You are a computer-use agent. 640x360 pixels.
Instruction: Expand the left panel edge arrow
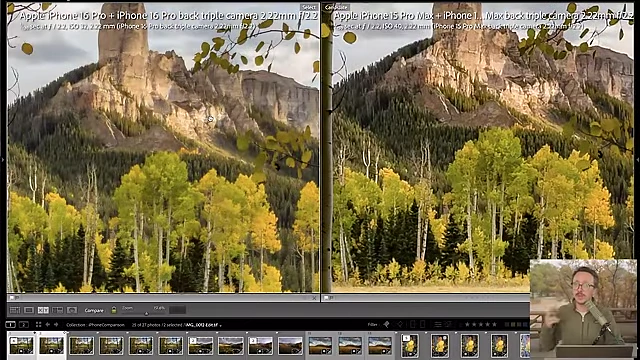tap(2, 160)
